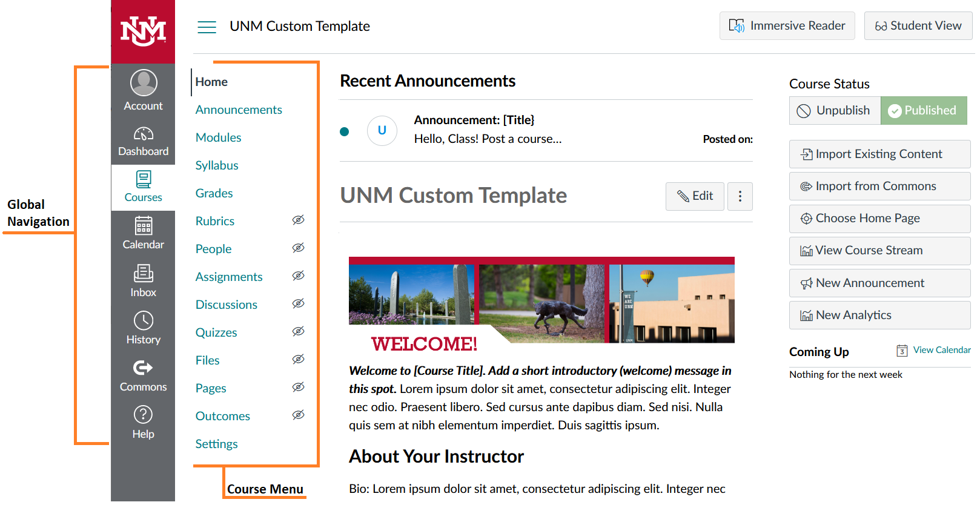The image size is (980, 505).
Task: Open Help in global navigation
Action: coord(143,423)
